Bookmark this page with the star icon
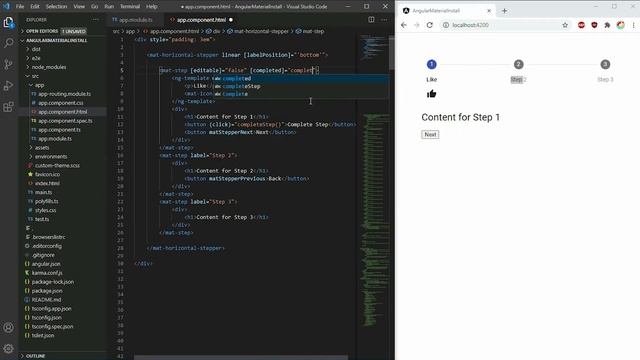 [x=565, y=25]
